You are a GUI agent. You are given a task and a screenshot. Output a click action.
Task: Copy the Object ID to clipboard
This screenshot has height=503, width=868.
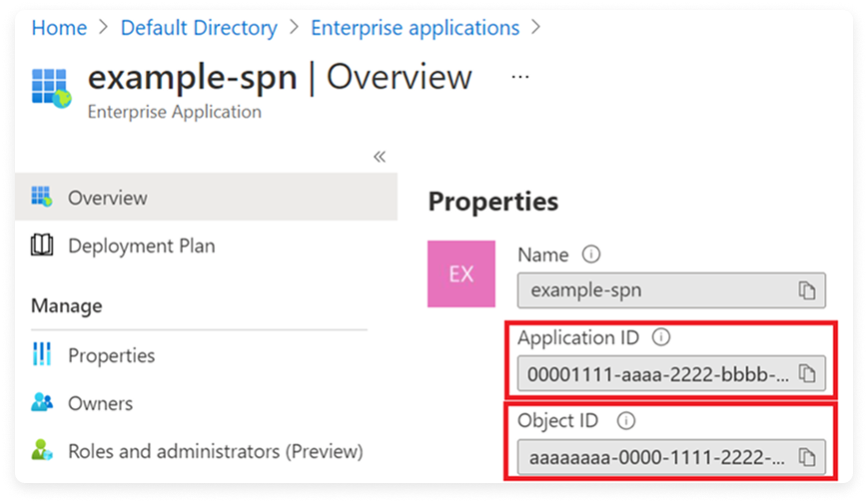click(807, 457)
